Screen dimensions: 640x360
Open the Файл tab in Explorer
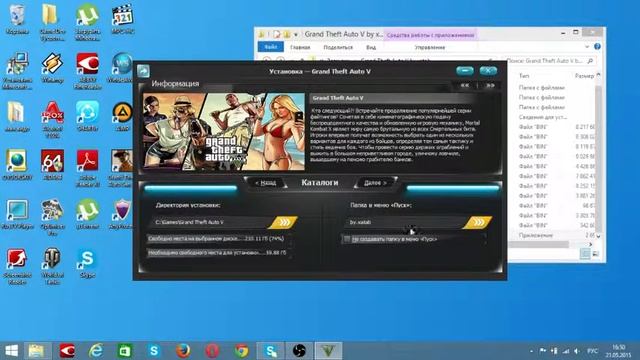click(271, 47)
